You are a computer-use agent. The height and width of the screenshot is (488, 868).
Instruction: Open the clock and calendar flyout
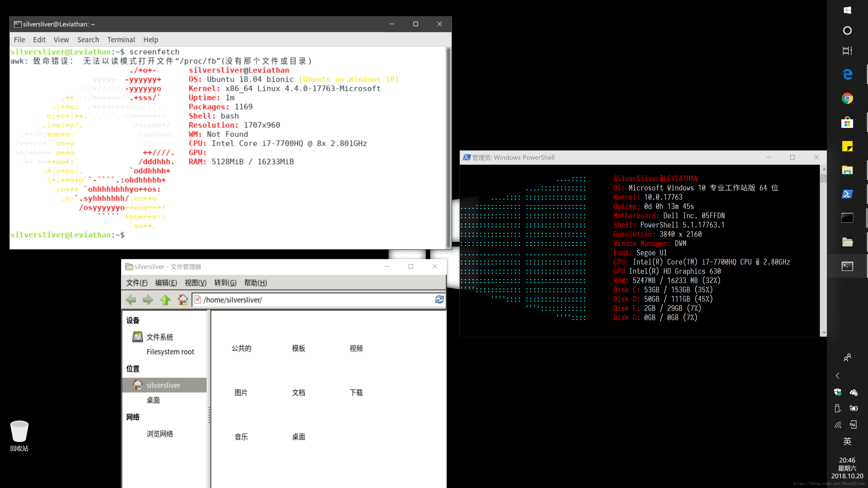pyautogui.click(x=847, y=468)
